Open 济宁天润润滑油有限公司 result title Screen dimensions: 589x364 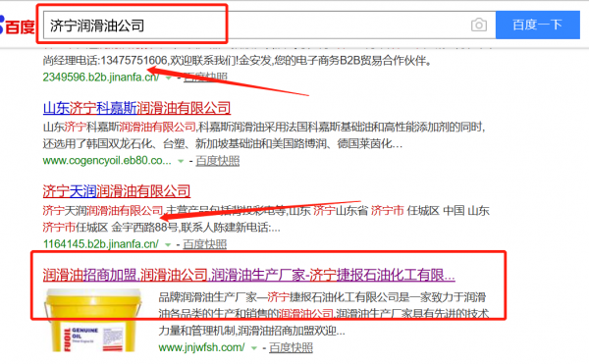pos(117,191)
